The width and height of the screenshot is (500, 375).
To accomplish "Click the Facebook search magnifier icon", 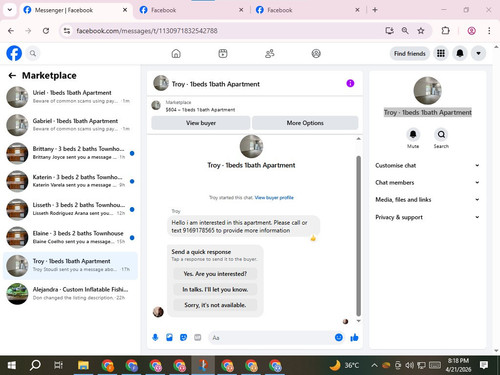I will (x=33, y=53).
